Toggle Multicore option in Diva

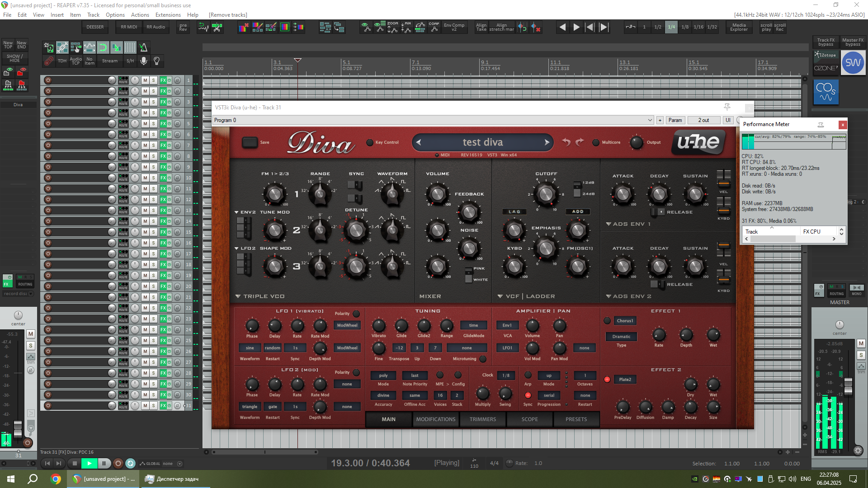(596, 143)
